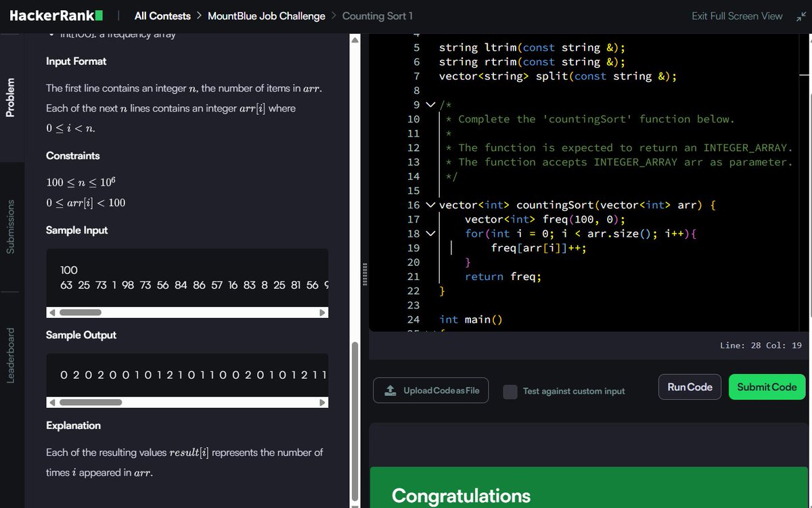Click the 'Complete the countingSort function' comment
The height and width of the screenshot is (508, 812).
(x=590, y=119)
